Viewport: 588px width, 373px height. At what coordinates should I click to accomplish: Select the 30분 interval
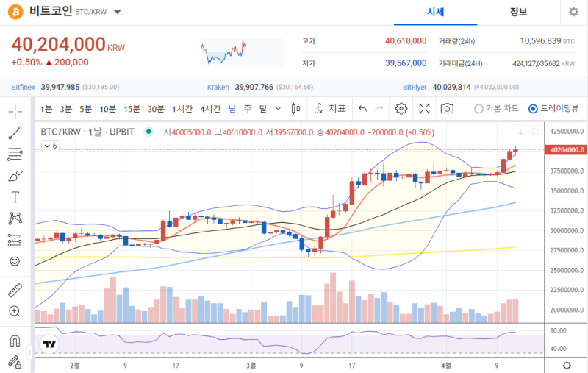156,109
